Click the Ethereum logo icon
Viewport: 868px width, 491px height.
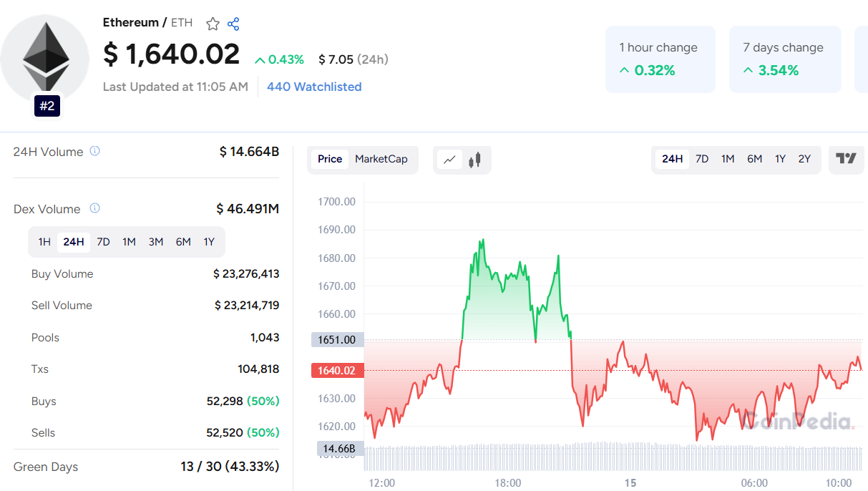[44, 57]
